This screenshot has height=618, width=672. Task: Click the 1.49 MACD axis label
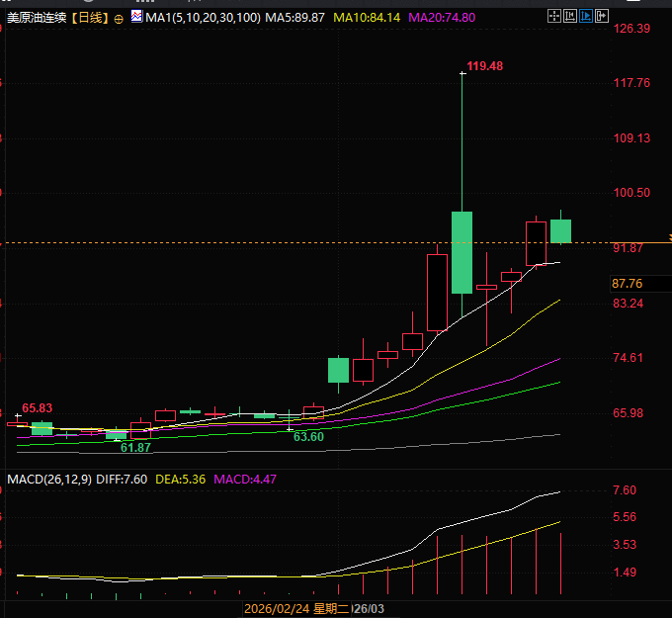pyautogui.click(x=625, y=573)
